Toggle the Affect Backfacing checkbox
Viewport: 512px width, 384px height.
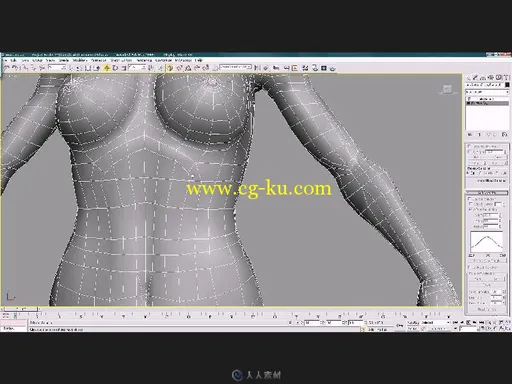470,209
